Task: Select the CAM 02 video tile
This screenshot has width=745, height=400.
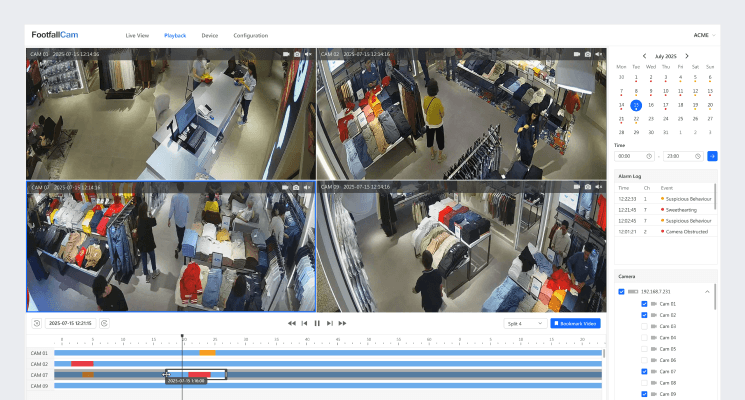Action: tap(462, 114)
